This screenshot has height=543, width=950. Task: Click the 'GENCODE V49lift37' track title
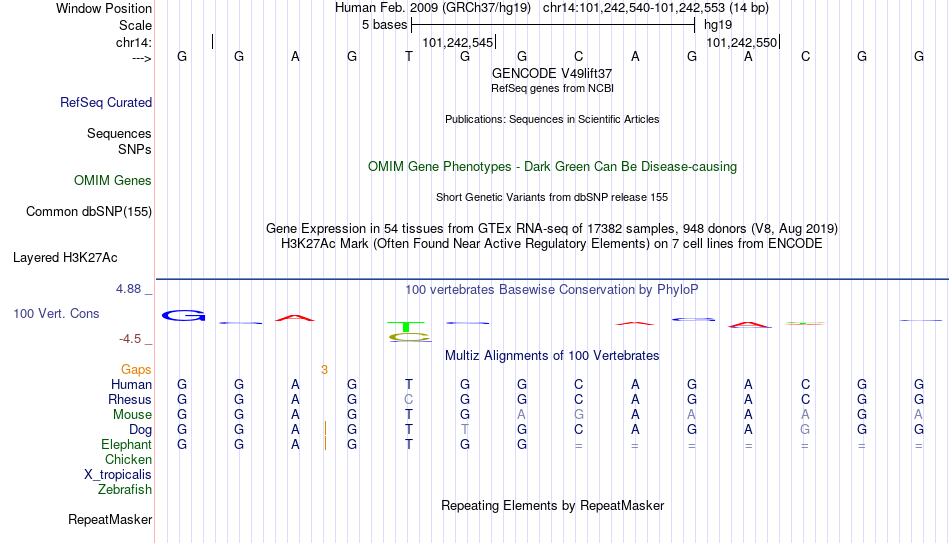click(552, 73)
